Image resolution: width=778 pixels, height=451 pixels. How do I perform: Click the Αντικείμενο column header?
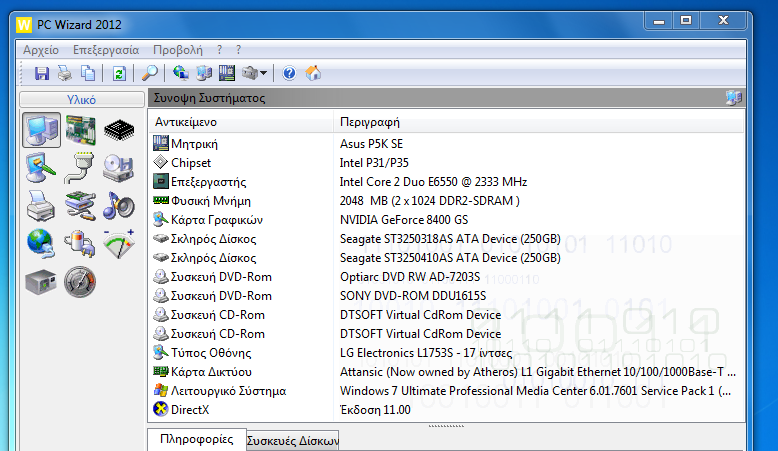[241, 122]
